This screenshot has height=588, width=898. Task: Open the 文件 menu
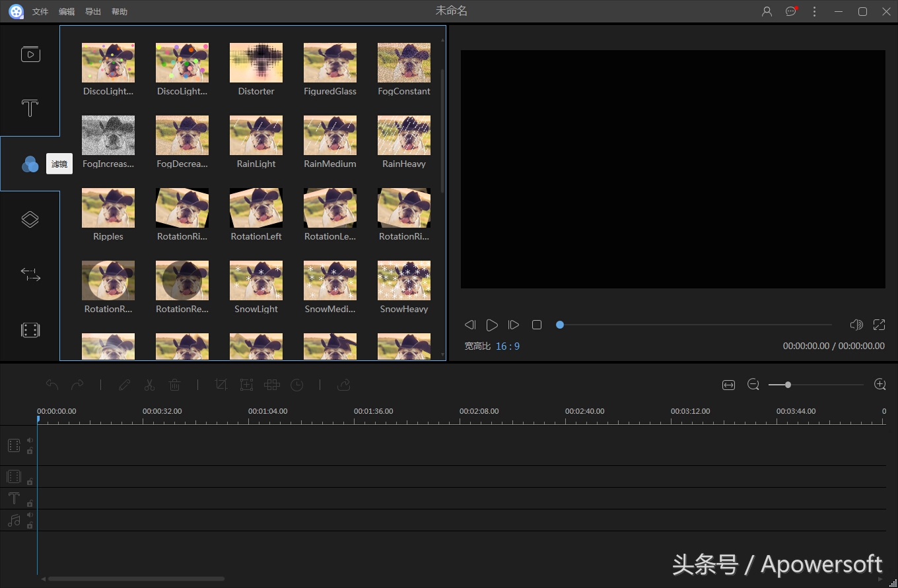[40, 12]
